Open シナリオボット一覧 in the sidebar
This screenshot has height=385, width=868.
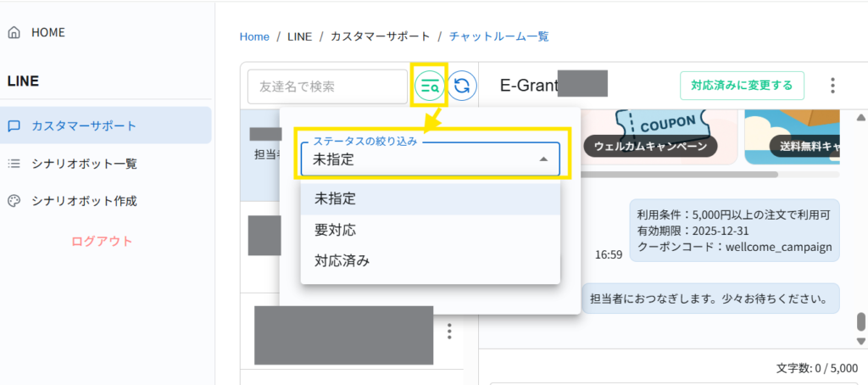[84, 164]
